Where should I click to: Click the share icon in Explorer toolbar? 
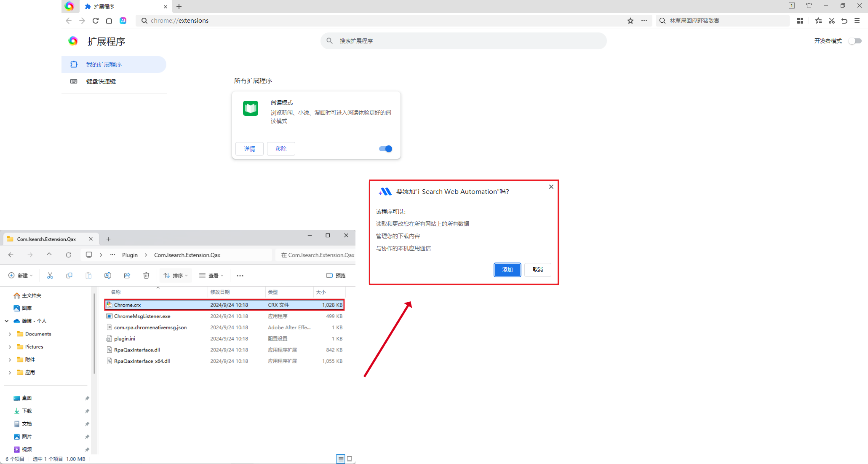pos(127,276)
